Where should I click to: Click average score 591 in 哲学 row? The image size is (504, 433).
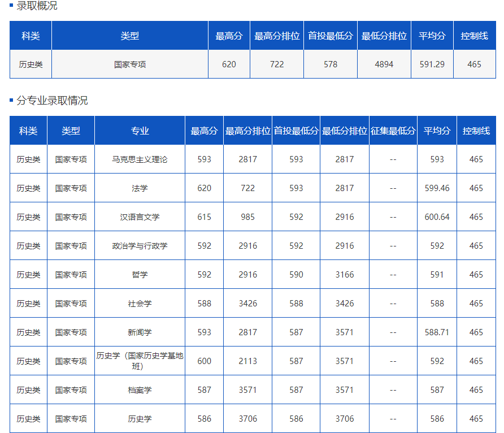pyautogui.click(x=437, y=275)
